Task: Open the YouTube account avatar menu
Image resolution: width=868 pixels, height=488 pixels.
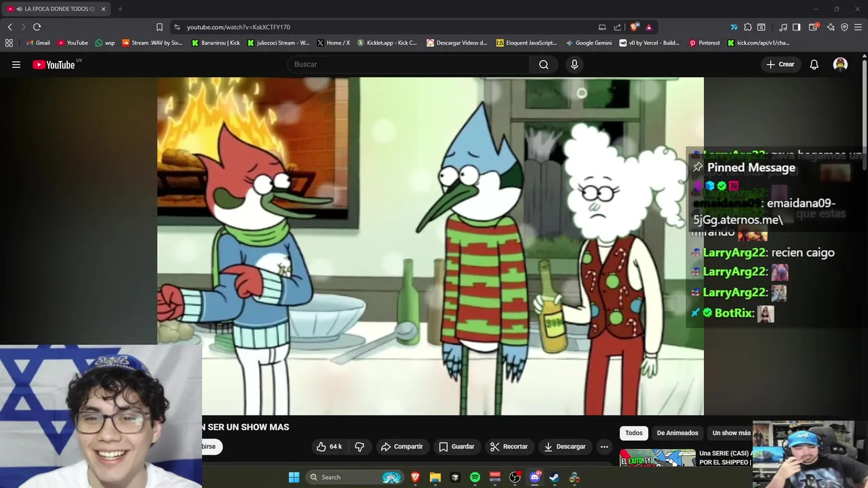Action: 840,64
